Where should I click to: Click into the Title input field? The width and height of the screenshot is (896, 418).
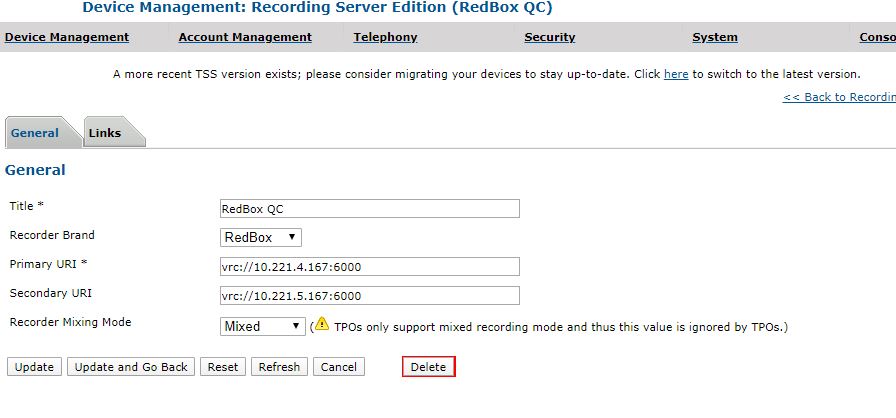tap(370, 208)
